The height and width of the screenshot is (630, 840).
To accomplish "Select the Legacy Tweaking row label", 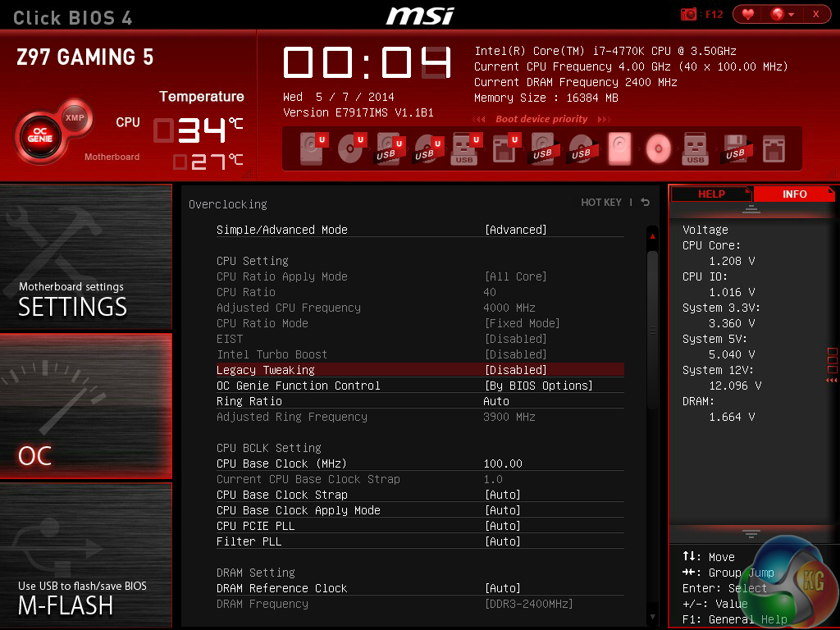I will pos(265,370).
